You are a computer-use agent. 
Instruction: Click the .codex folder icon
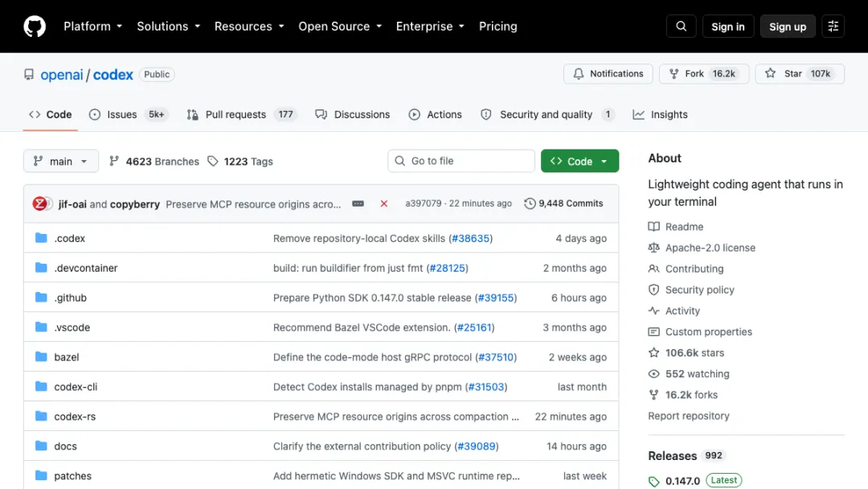[x=41, y=238]
